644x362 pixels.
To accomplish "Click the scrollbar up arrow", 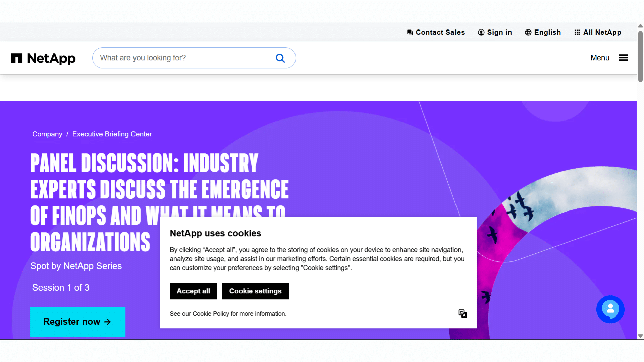I will pyautogui.click(x=640, y=26).
